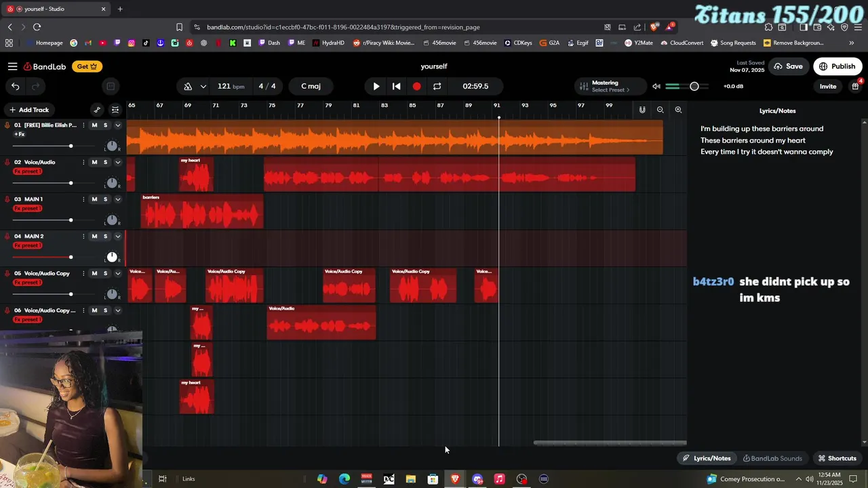868x488 pixels.
Task: Undo the last edit
Action: click(15, 86)
